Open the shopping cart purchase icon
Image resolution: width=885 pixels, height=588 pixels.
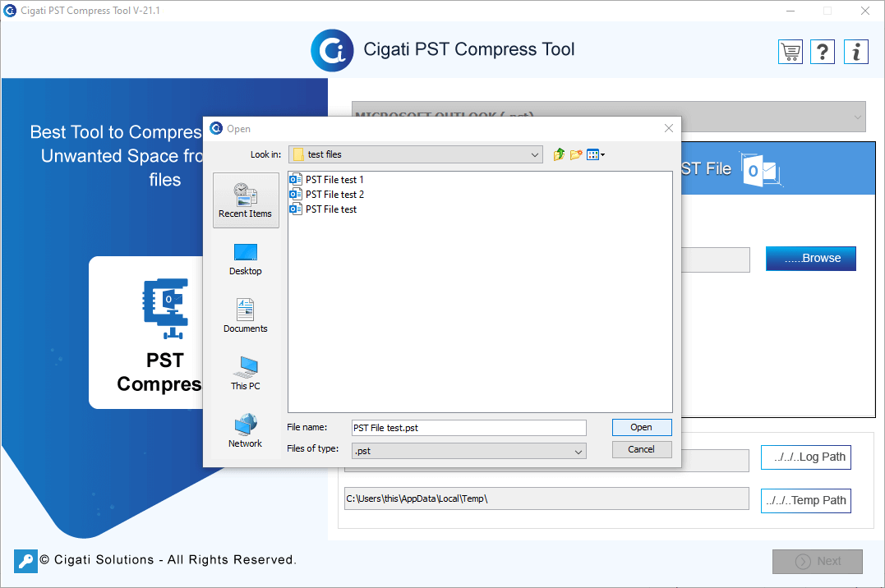[x=791, y=52]
